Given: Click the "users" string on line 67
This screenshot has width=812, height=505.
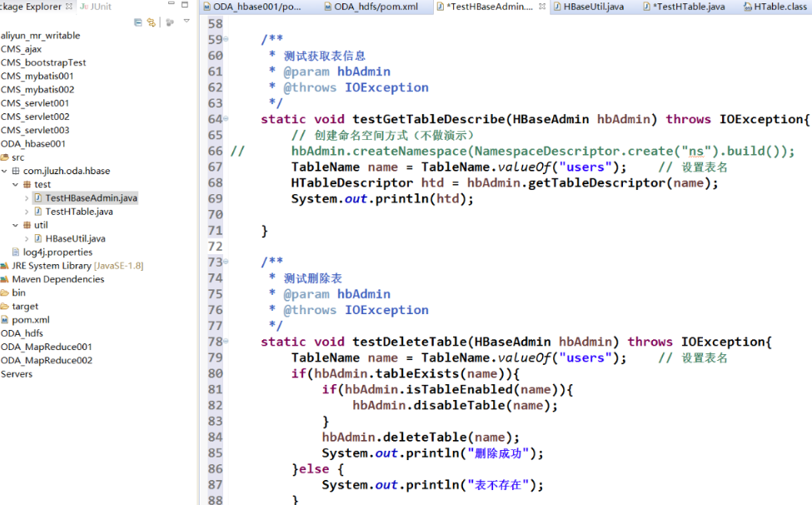Looking at the screenshot, I should point(585,167).
